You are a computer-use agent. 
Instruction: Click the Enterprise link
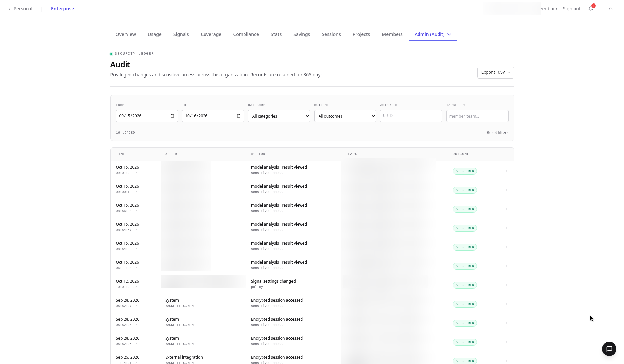[x=63, y=9]
